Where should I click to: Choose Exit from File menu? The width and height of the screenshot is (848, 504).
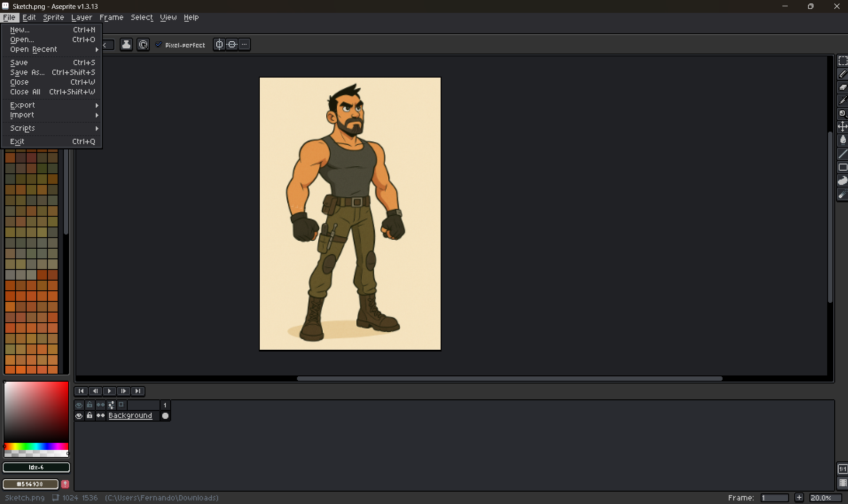click(x=52, y=141)
